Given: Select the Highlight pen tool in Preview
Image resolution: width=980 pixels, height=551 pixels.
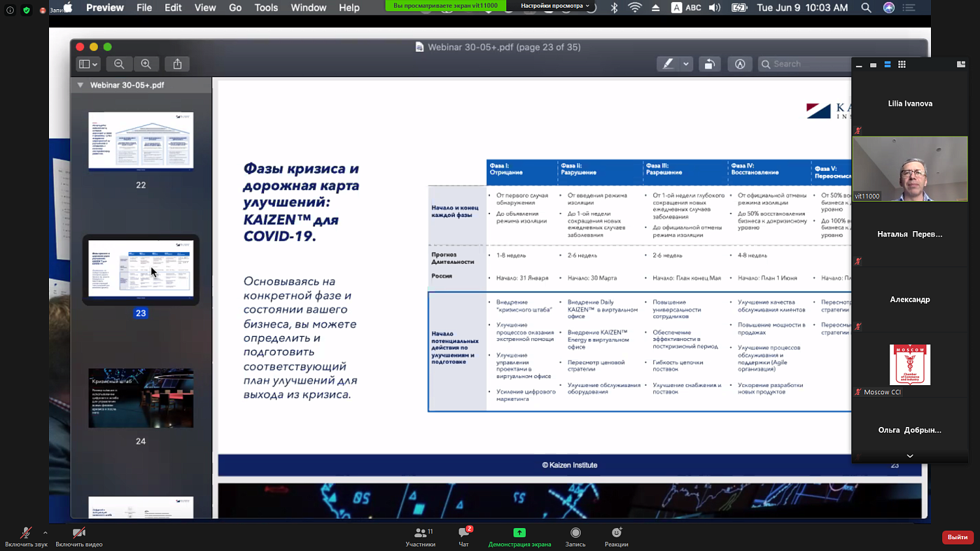Looking at the screenshot, I should pyautogui.click(x=668, y=64).
